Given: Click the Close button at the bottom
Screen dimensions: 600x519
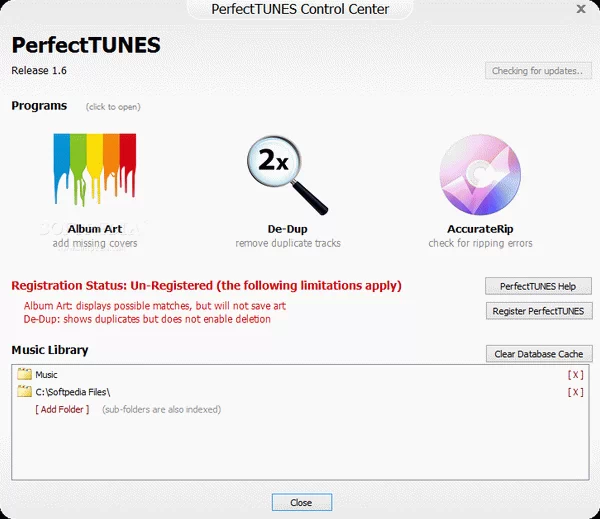Looking at the screenshot, I should 302,502.
